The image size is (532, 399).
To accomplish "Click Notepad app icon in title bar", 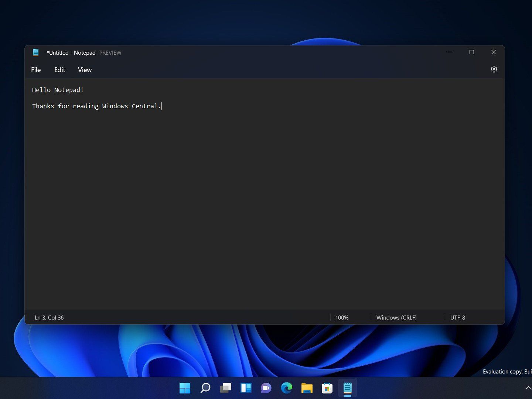I will pos(35,52).
